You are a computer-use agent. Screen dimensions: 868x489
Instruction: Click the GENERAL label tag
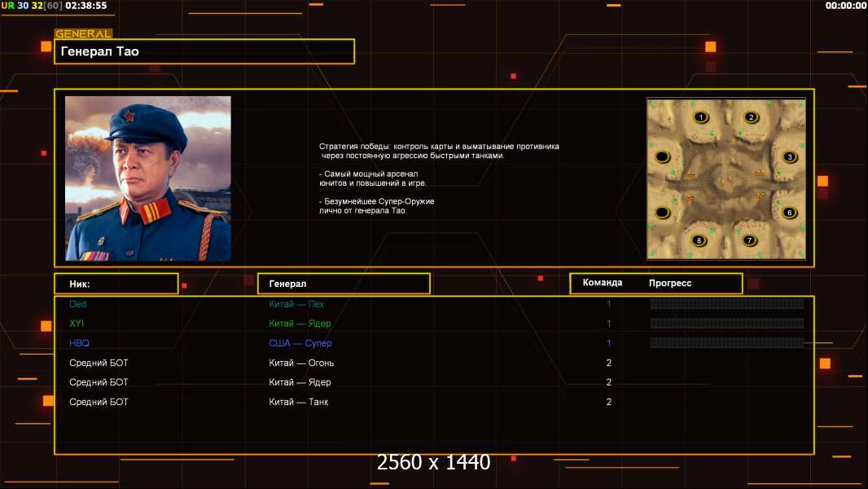point(83,33)
